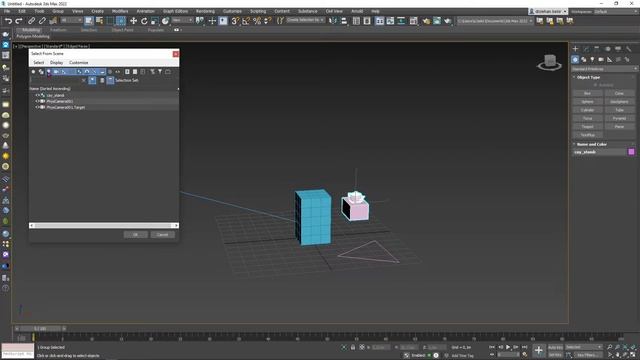The image size is (640, 360).
Task: Click the ViewCube in viewport
Action: pyautogui.click(x=549, y=62)
